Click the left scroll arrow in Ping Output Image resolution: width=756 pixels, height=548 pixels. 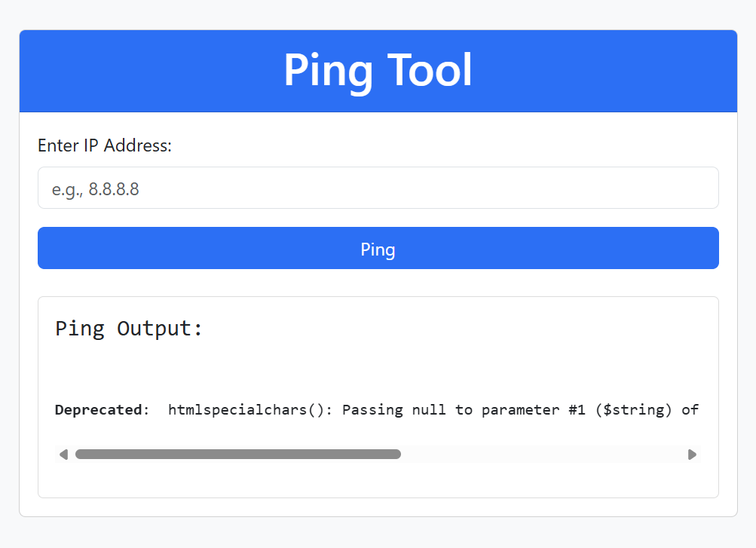point(63,455)
